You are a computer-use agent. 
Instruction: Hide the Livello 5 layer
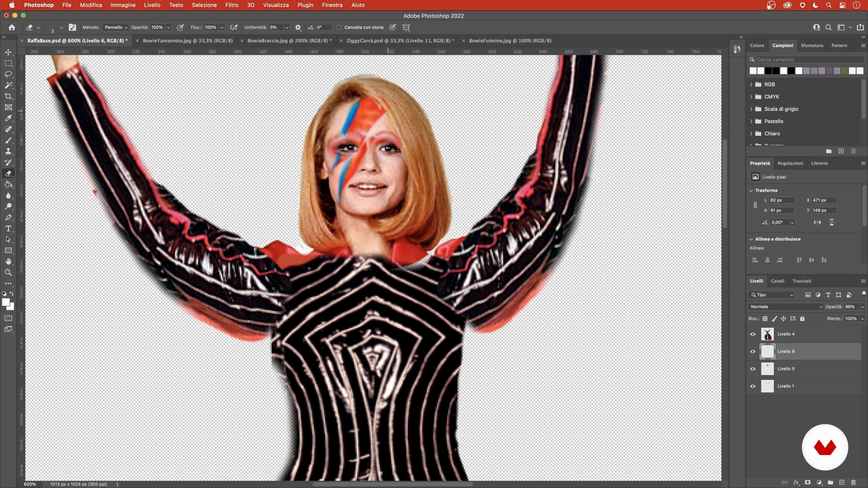coord(753,369)
